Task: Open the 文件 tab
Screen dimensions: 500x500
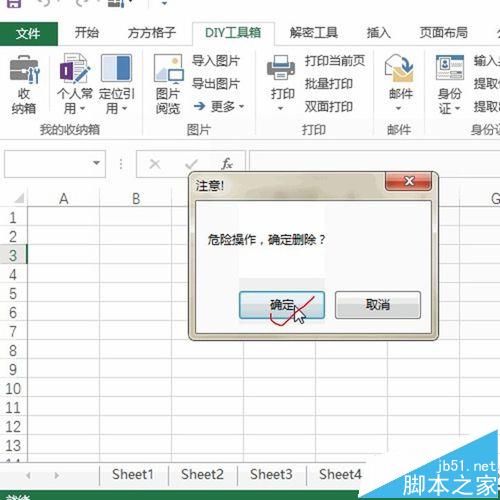Action: tap(29, 33)
